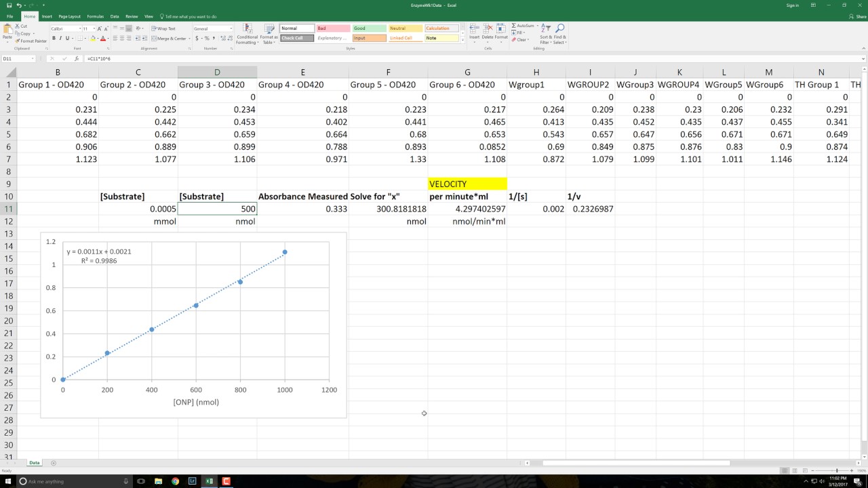Switch to the Insert ribbon tab
The image size is (868, 488).
click(x=47, y=16)
